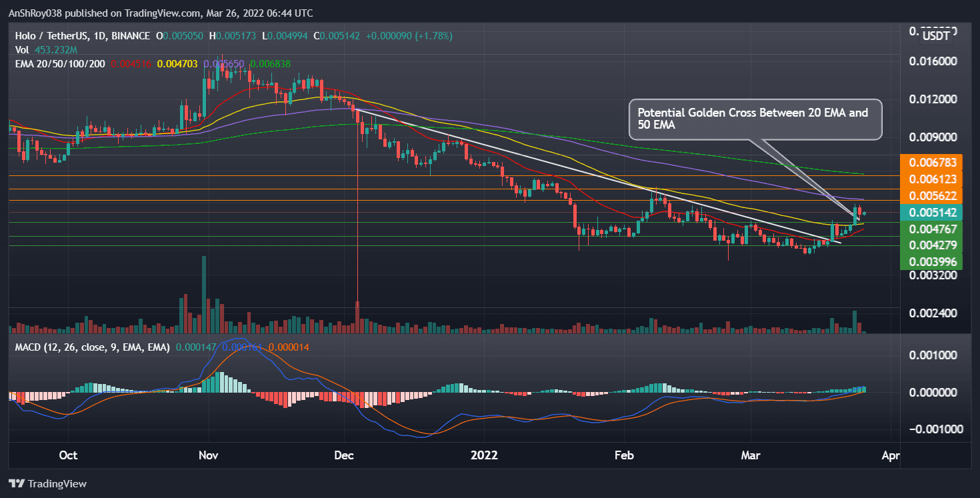Select the 2022 label on the time axis
This screenshot has height=498, width=980.
[x=485, y=455]
